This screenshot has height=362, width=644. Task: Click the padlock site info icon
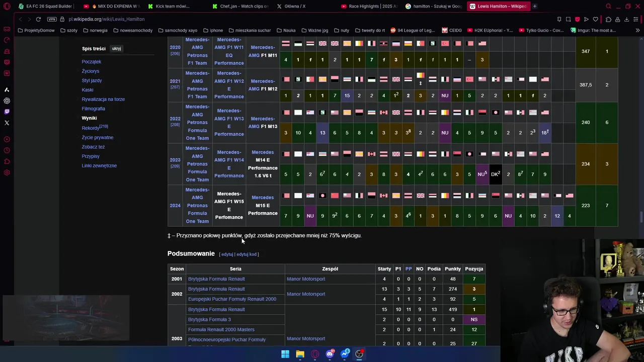(62, 19)
